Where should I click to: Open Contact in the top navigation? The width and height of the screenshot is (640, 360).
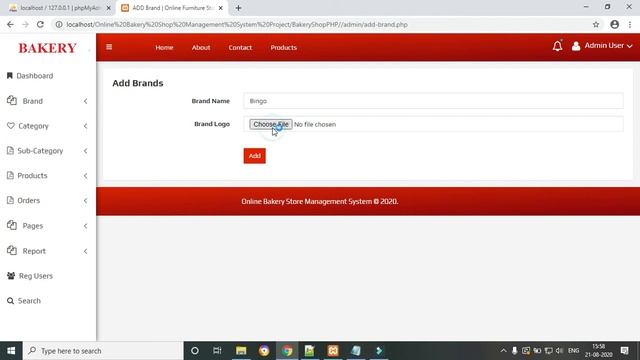point(240,47)
